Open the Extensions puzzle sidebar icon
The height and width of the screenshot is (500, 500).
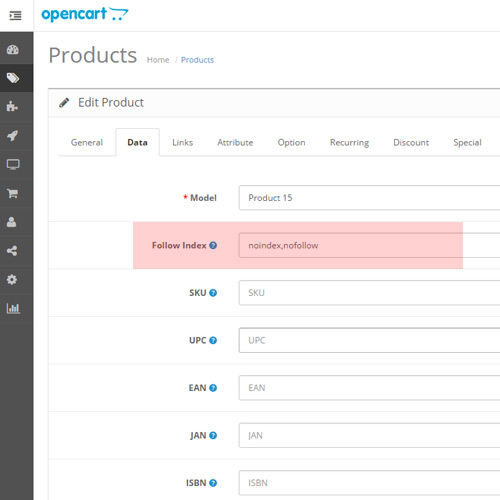pyautogui.click(x=12, y=106)
